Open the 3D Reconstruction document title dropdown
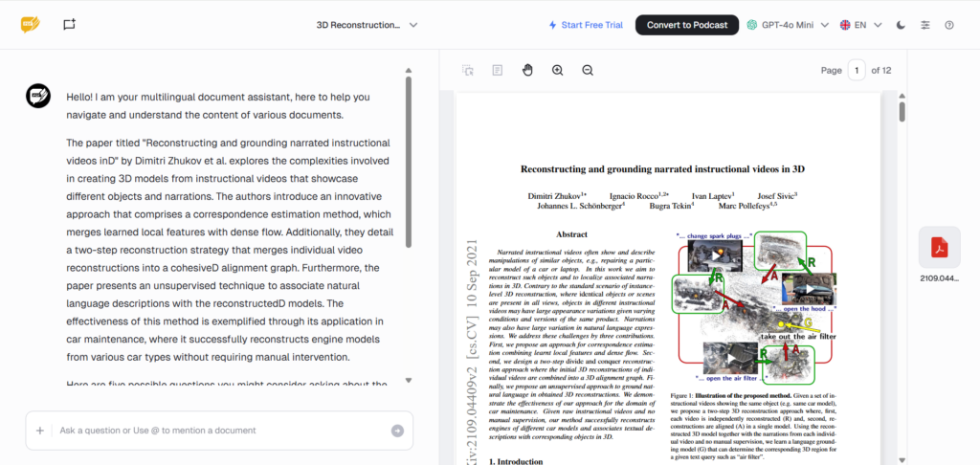980x465 pixels. [367, 25]
